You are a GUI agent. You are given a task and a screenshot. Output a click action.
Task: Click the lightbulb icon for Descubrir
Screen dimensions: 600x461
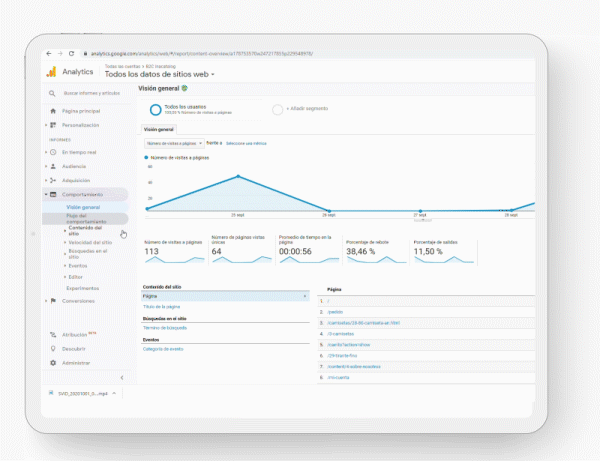coord(53,349)
